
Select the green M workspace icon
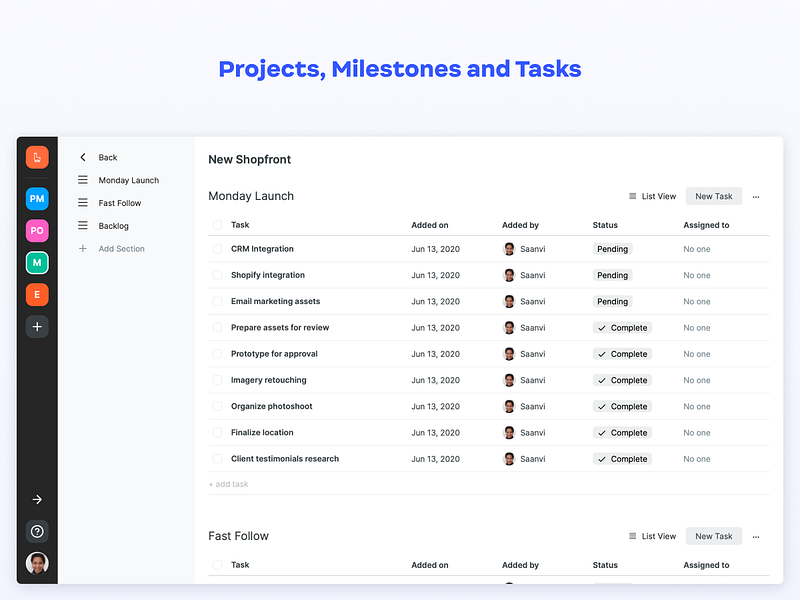coord(37,263)
